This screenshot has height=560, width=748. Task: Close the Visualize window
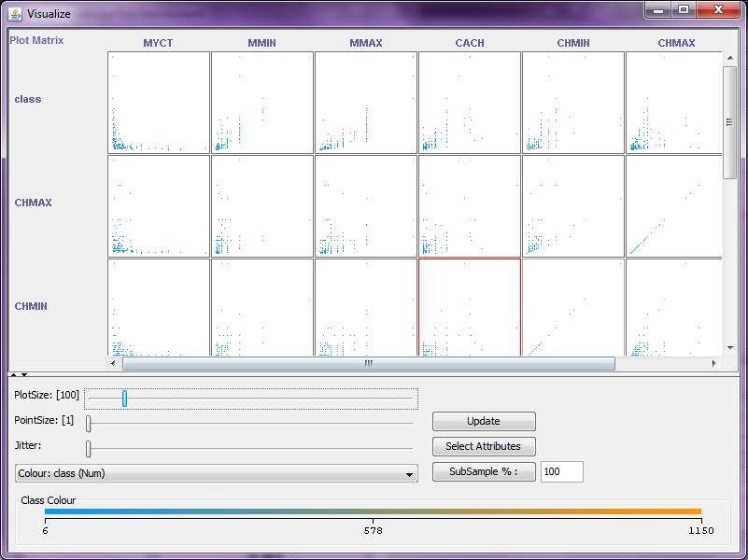click(718, 10)
